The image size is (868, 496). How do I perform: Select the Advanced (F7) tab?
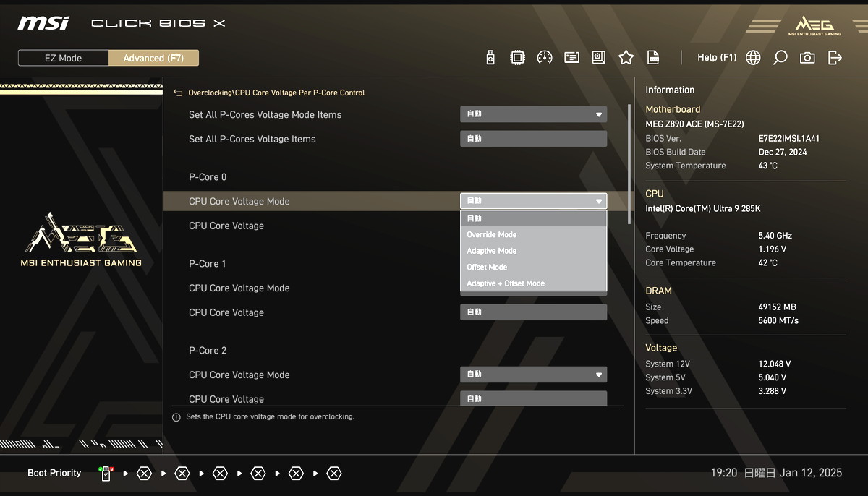153,58
